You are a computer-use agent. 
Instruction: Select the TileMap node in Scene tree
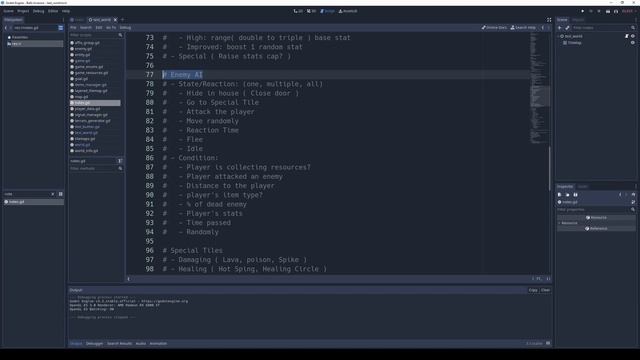(x=575, y=42)
